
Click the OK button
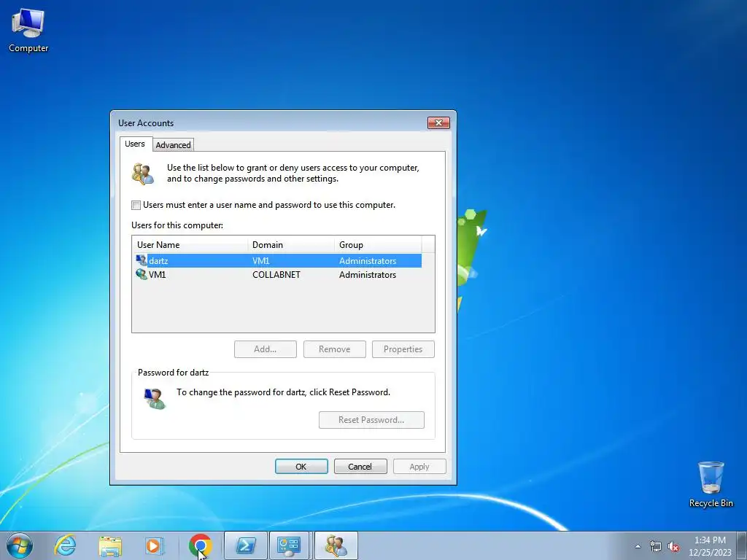pyautogui.click(x=301, y=467)
